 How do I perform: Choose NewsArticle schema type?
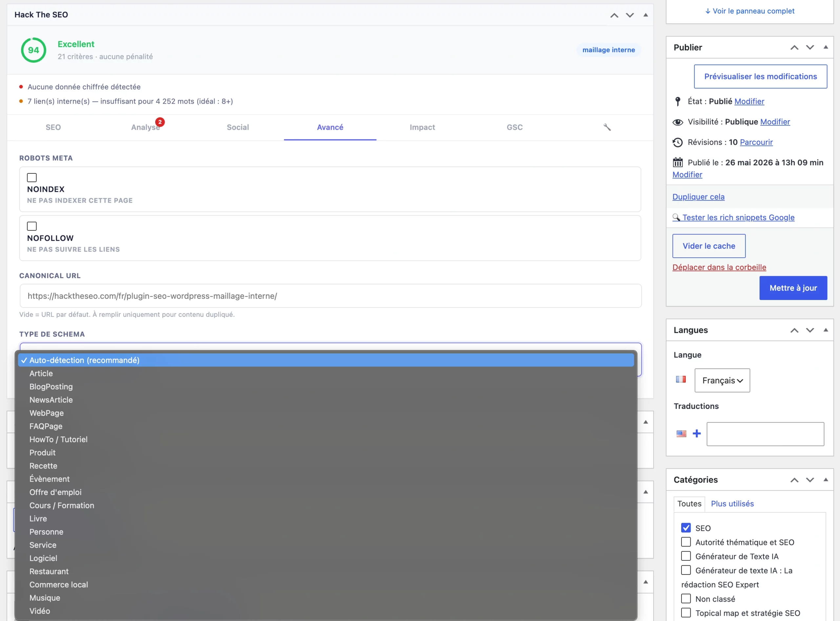[326, 400]
